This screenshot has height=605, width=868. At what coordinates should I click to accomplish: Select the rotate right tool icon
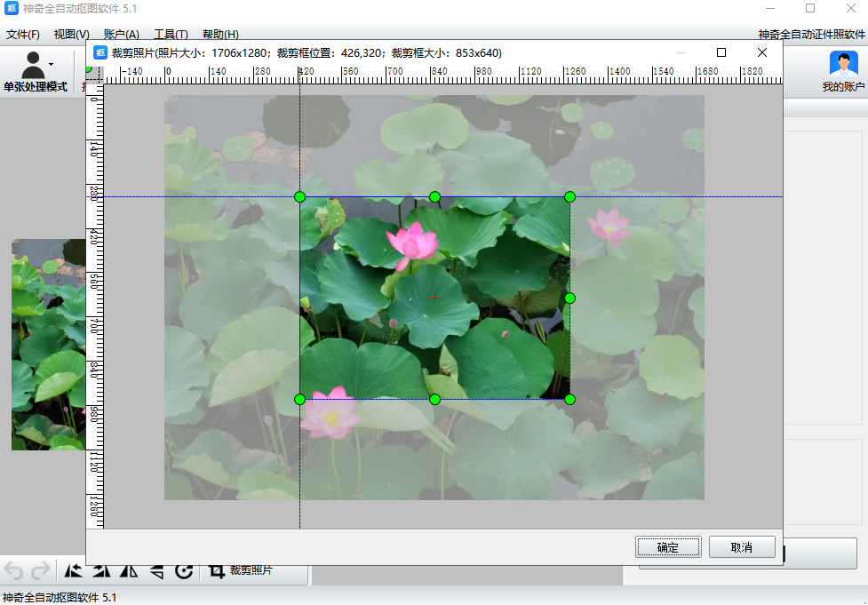click(100, 569)
